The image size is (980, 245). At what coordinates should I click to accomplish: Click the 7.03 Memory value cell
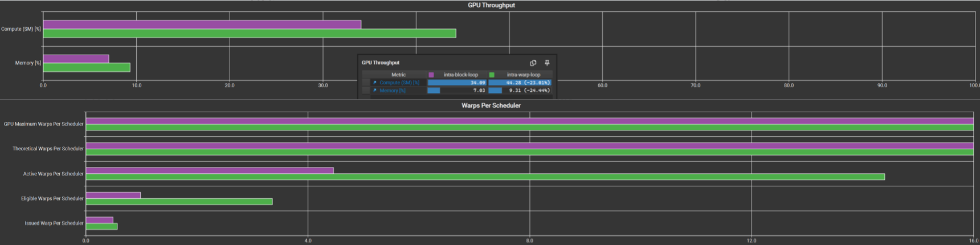[457, 91]
